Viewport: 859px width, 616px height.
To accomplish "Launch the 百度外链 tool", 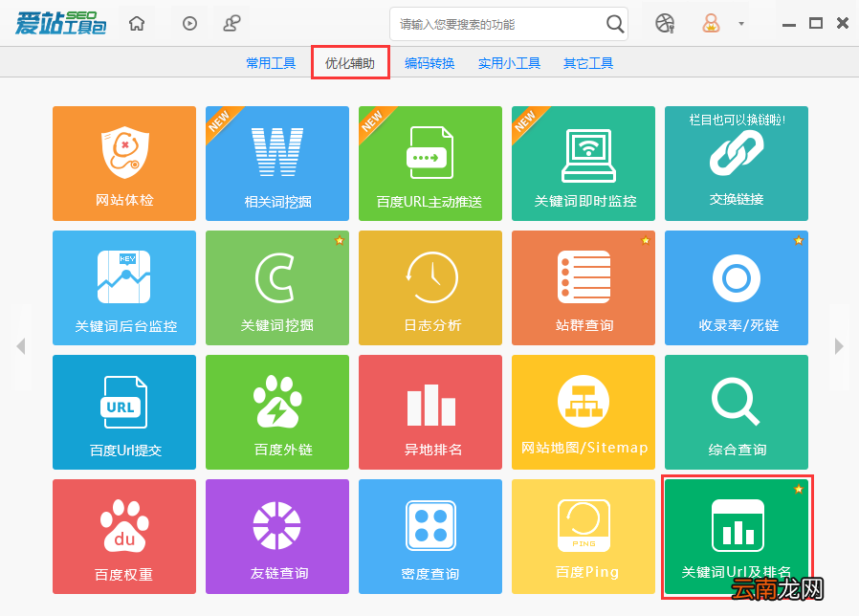I will pos(277,412).
